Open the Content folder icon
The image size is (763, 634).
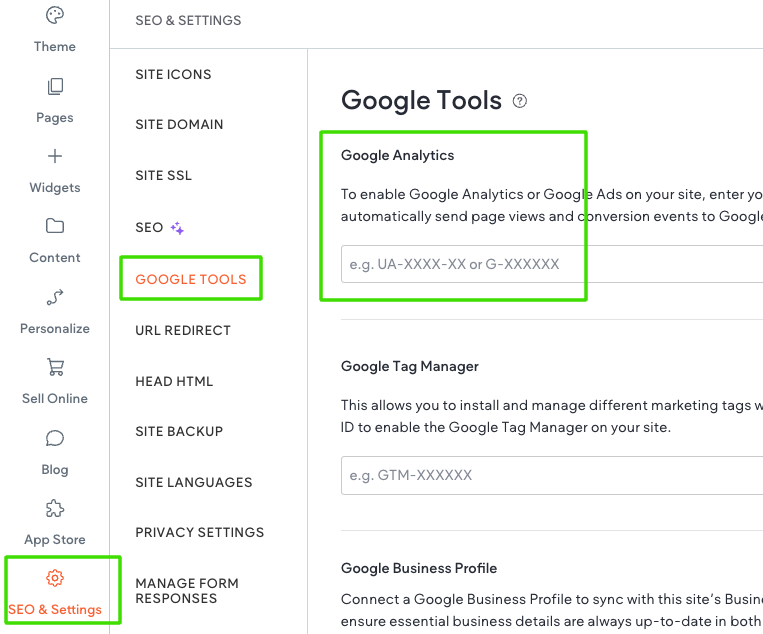[x=54, y=226]
